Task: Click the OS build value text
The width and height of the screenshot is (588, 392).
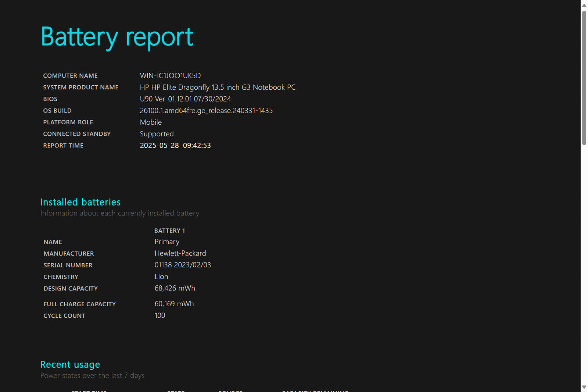Action: tap(206, 111)
